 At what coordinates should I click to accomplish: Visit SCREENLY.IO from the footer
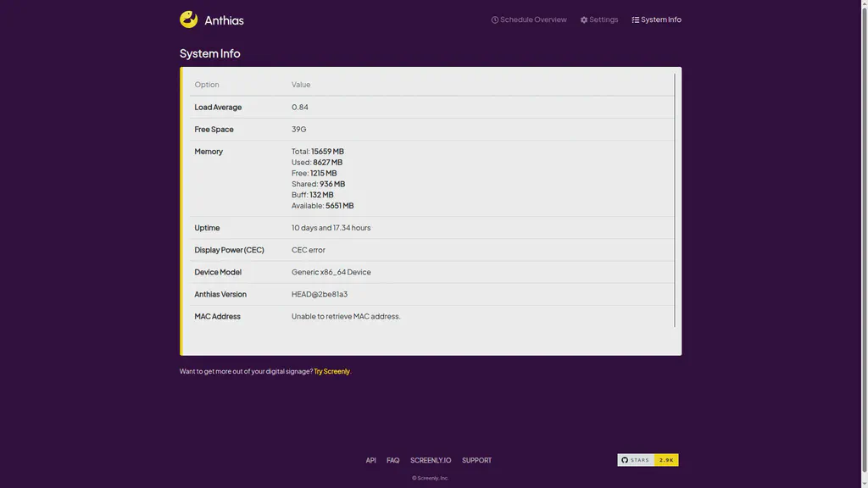point(431,460)
